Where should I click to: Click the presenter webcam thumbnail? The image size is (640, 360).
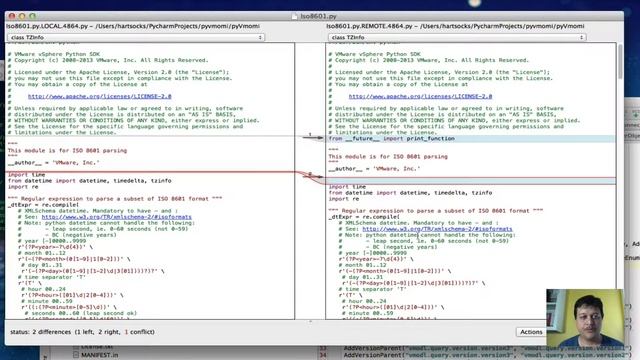[x=584, y=318]
